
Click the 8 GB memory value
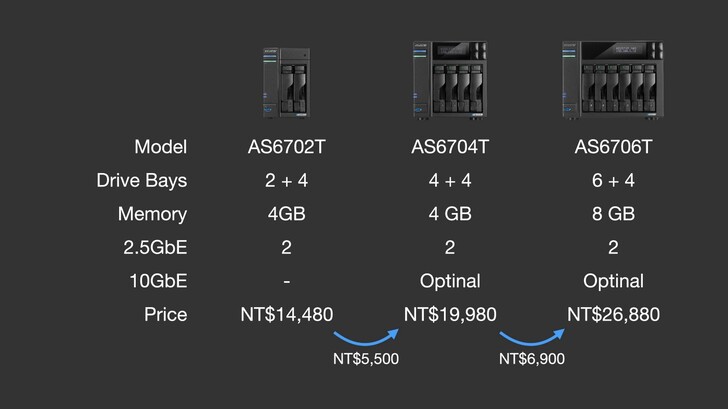coord(613,214)
